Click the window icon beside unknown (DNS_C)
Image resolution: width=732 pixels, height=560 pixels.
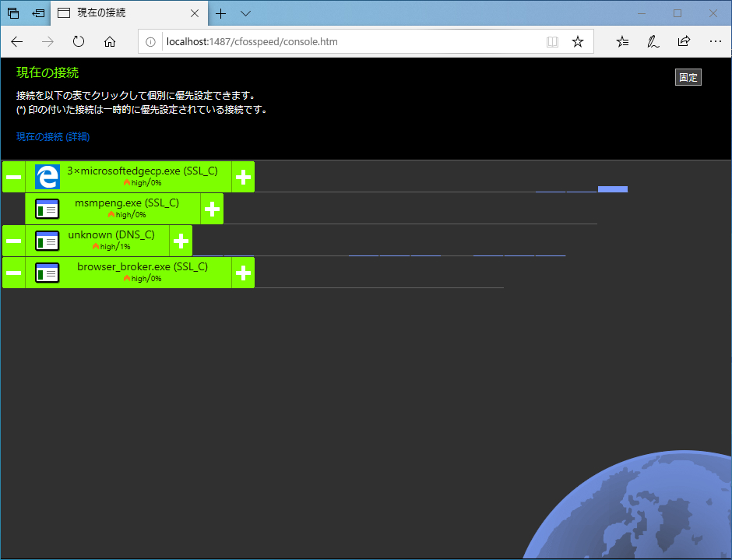coord(48,241)
